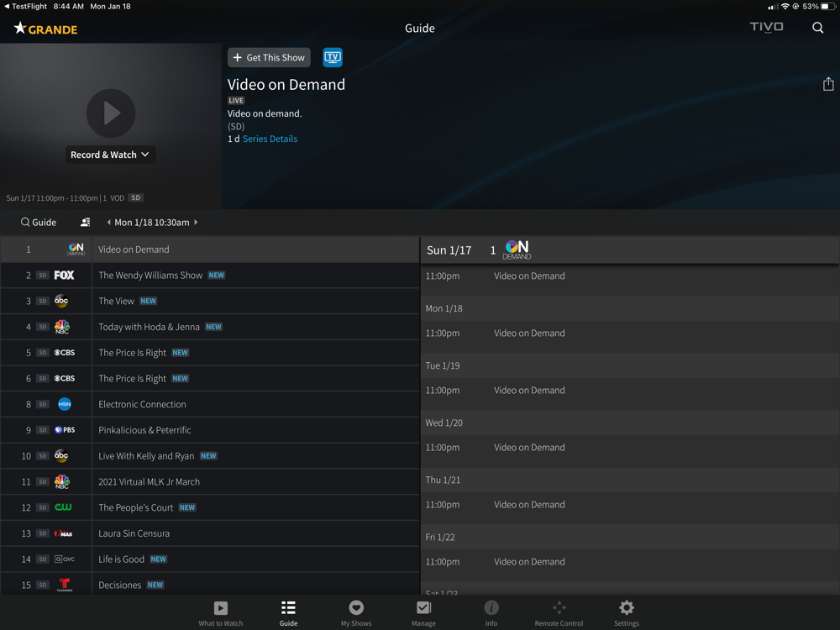Select Telemundo channel 15 logo
The image size is (840, 630).
65,585
